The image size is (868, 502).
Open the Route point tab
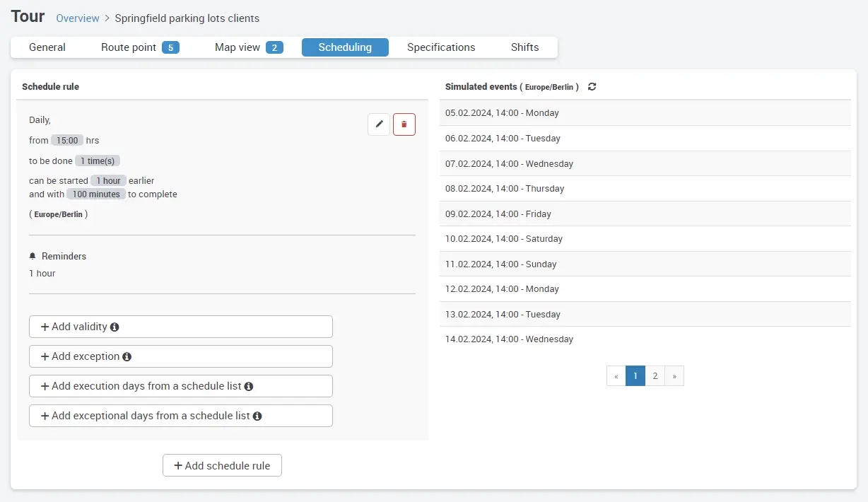pos(127,47)
